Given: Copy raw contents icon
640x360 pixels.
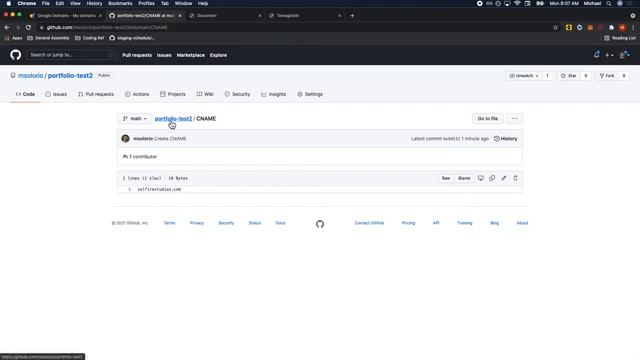Looking at the screenshot, I should point(492,178).
